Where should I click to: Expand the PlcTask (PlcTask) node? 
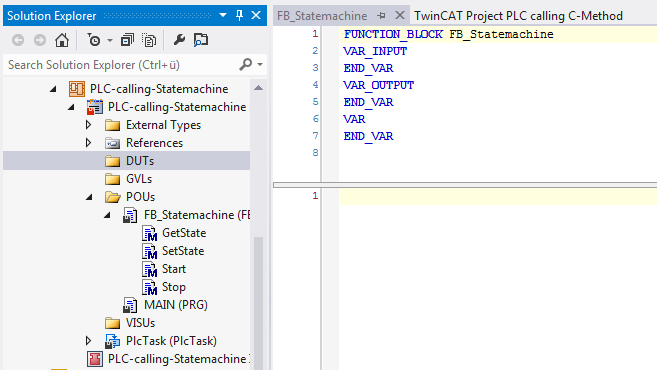[88, 341]
